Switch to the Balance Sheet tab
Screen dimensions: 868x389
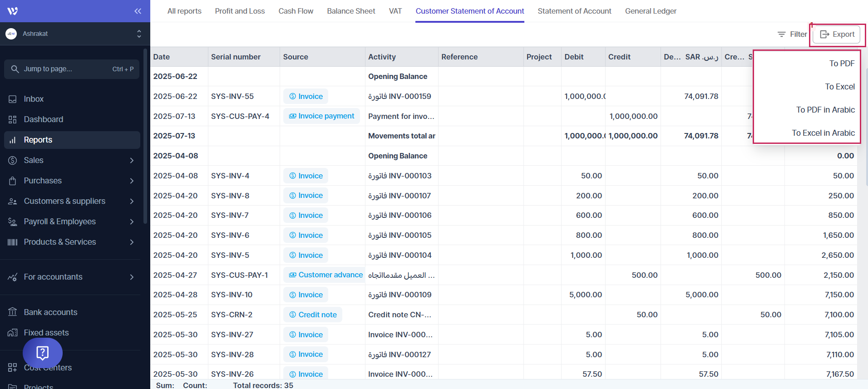[351, 11]
